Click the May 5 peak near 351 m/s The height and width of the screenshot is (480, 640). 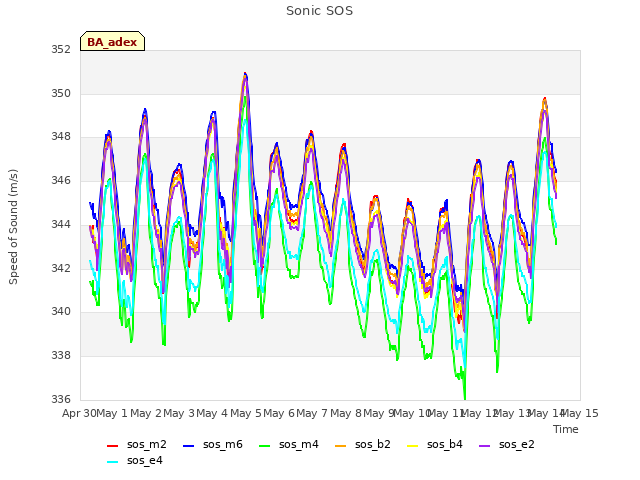click(245, 74)
